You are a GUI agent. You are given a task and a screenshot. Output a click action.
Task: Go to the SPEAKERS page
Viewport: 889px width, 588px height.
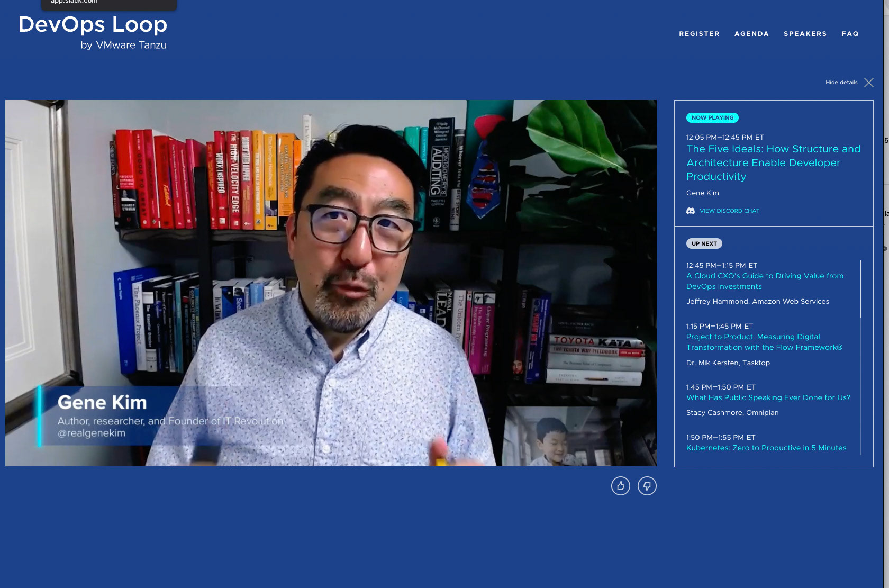pos(805,34)
